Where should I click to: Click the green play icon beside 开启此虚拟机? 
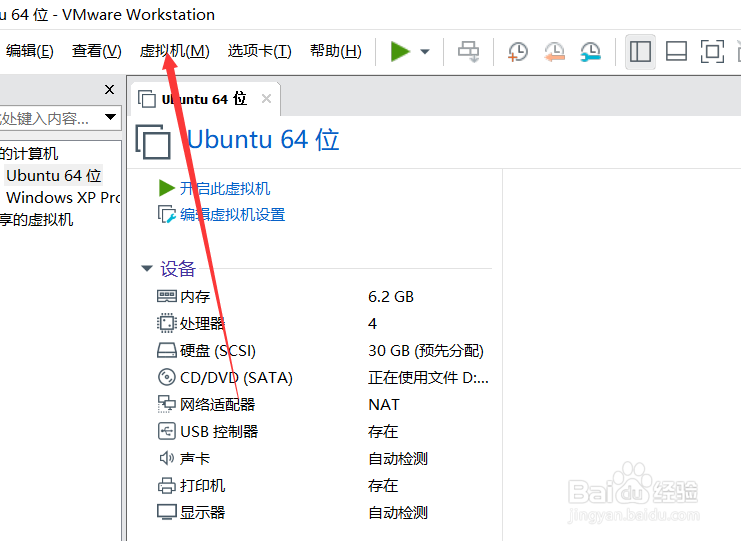click(x=167, y=188)
